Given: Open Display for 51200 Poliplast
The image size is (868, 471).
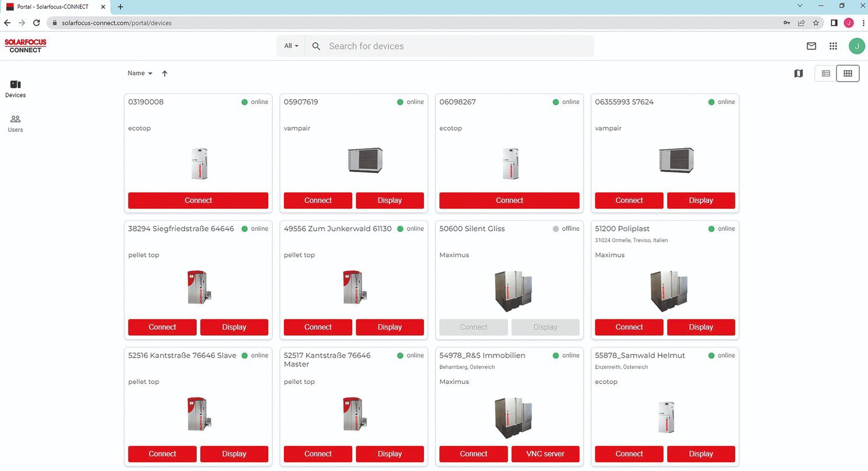Looking at the screenshot, I should click(x=701, y=327).
